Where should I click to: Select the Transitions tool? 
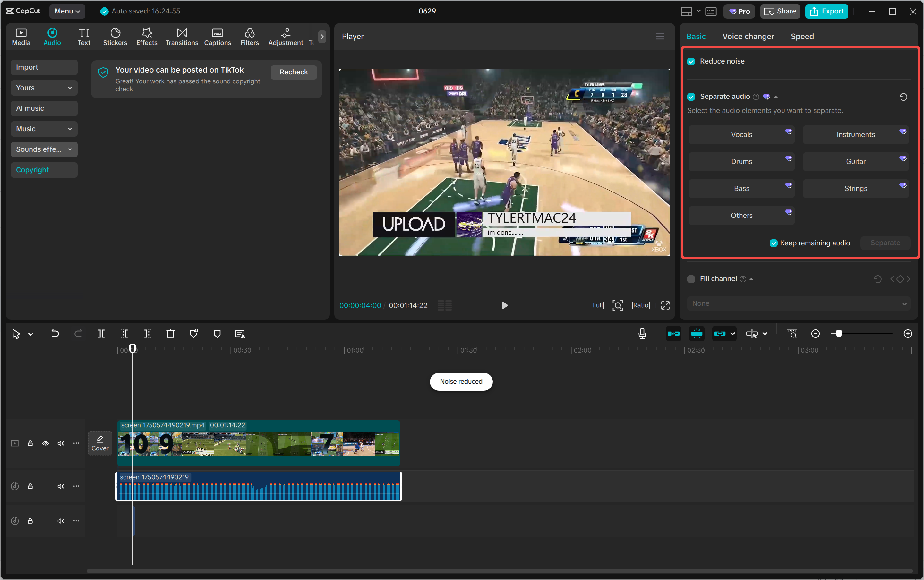pyautogui.click(x=181, y=36)
